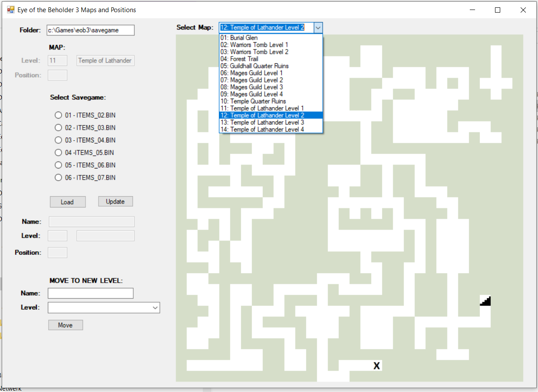Choose 07: Mages Guild Level 2

point(271,80)
